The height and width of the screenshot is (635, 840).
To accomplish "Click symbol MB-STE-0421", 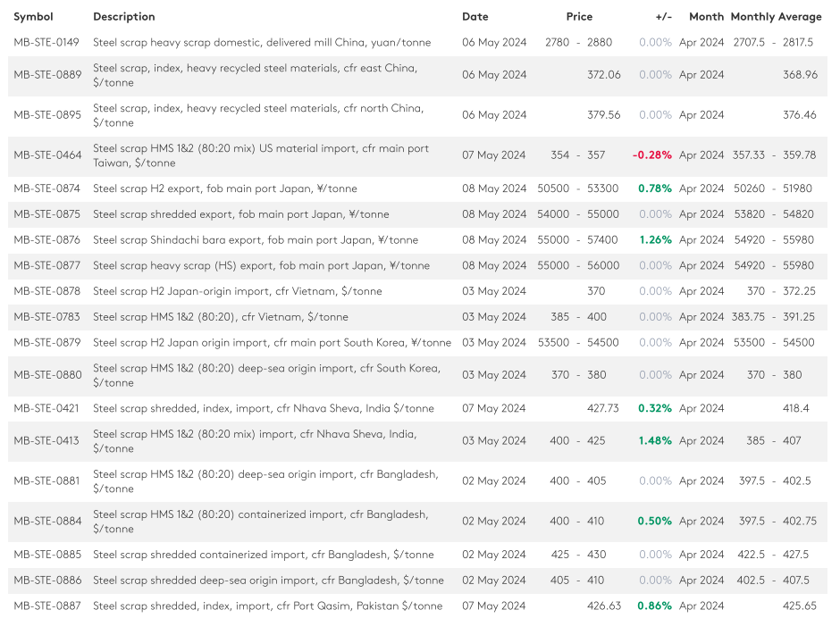I will pos(46,408).
